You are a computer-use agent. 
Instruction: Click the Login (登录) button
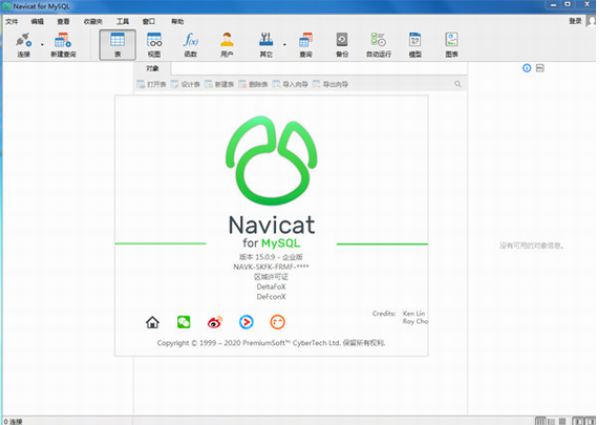[x=575, y=20]
